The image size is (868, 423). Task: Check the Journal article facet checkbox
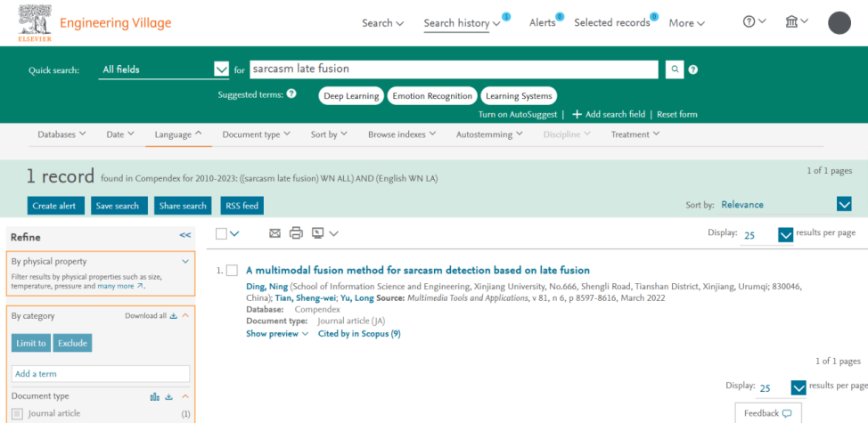[x=18, y=413]
